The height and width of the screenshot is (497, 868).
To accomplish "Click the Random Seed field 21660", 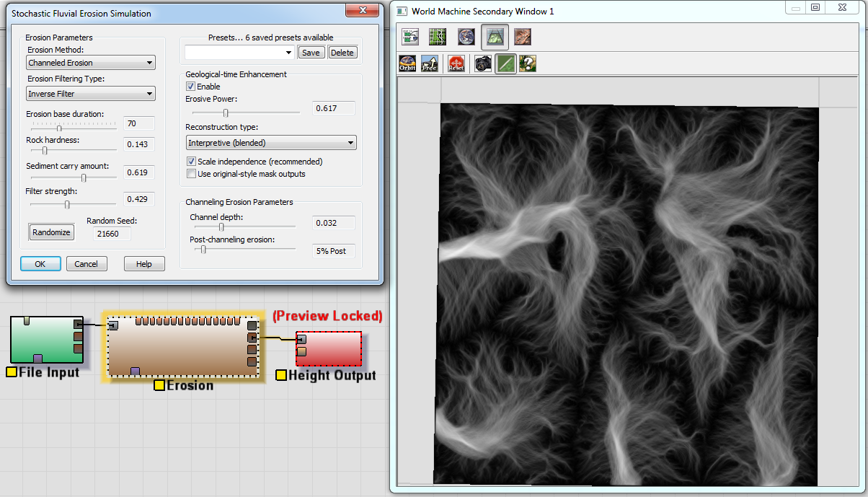I will [112, 234].
